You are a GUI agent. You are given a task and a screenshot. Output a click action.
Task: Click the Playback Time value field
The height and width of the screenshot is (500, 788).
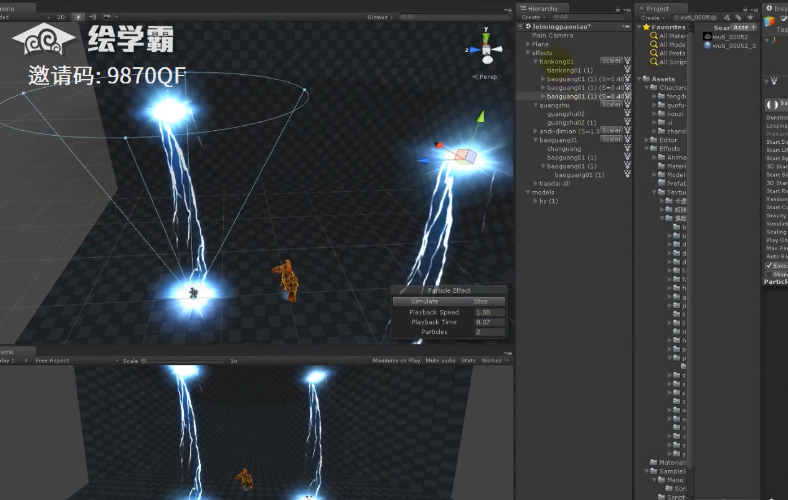click(x=489, y=322)
